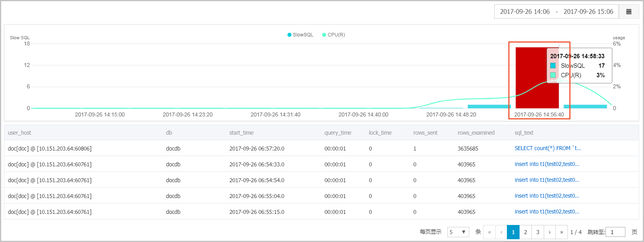Viewport: 644px width, 242px height.
Task: Click x-axis label 2017-09-26 14:15:00
Action: click(x=100, y=114)
